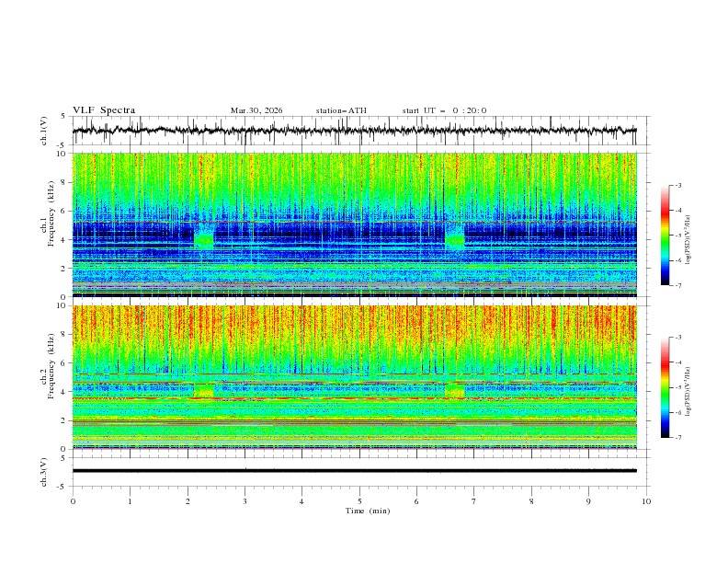Click the upper color scale bar for ch.1
The height and width of the screenshot is (563, 728).
[x=665, y=236]
